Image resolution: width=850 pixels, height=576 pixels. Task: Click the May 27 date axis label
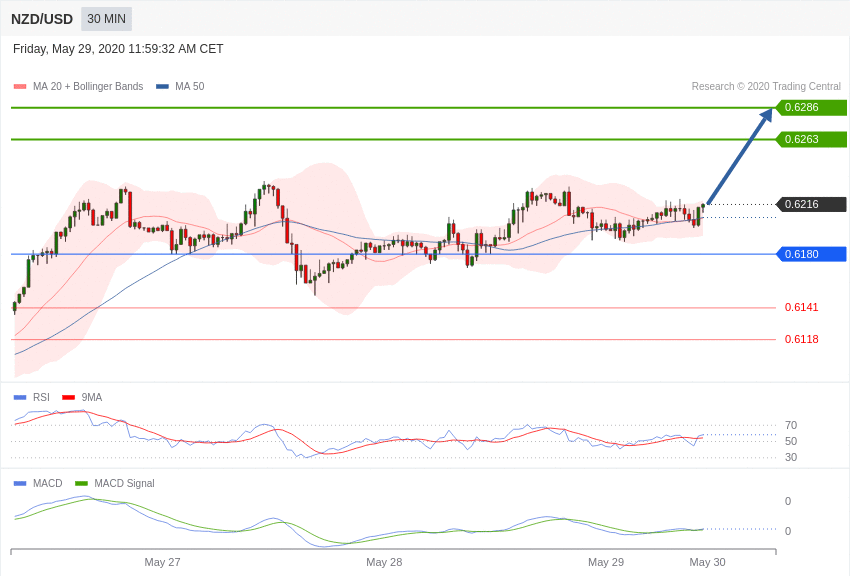pyautogui.click(x=162, y=562)
